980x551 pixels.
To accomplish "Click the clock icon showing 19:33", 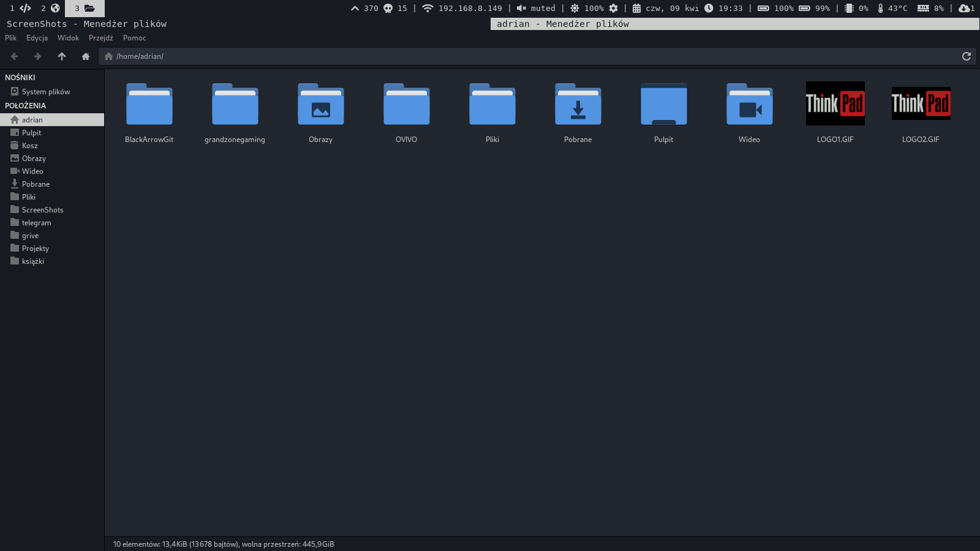I will click(x=709, y=8).
